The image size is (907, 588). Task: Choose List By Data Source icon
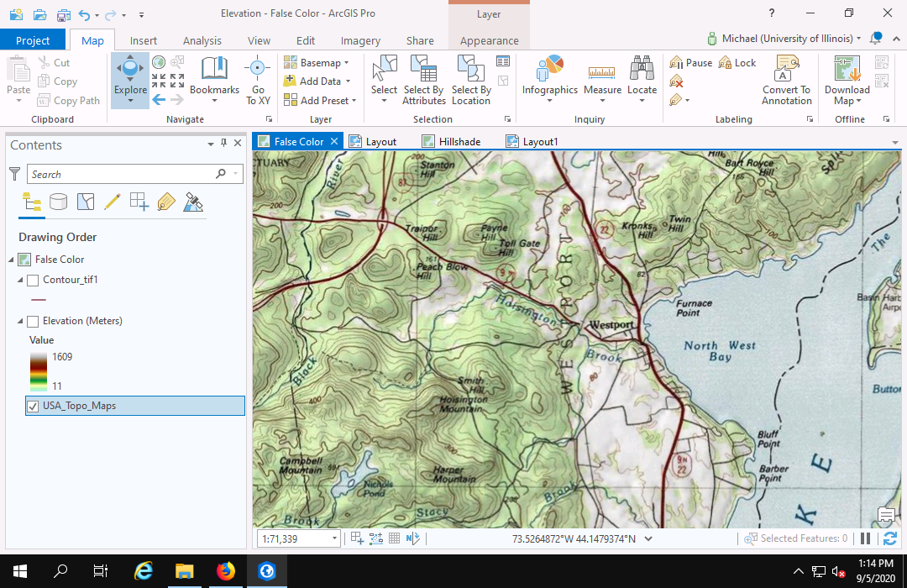click(x=58, y=202)
